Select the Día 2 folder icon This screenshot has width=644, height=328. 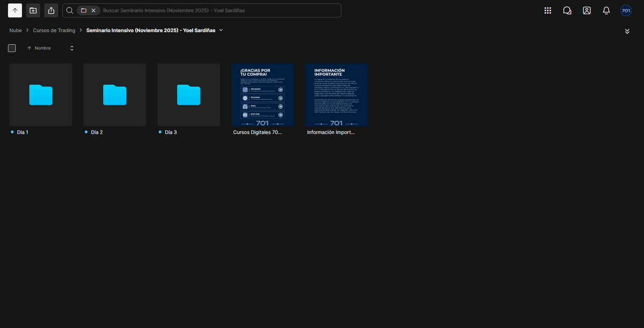(115, 95)
